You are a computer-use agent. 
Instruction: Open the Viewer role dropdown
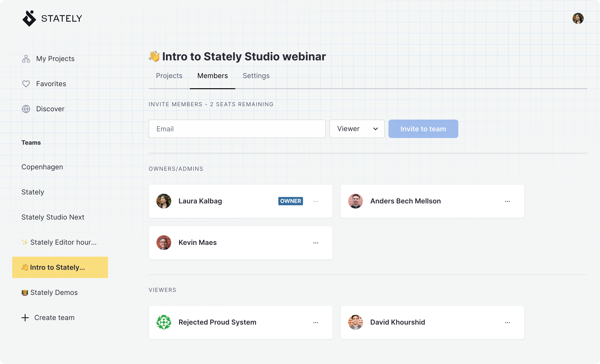click(357, 129)
